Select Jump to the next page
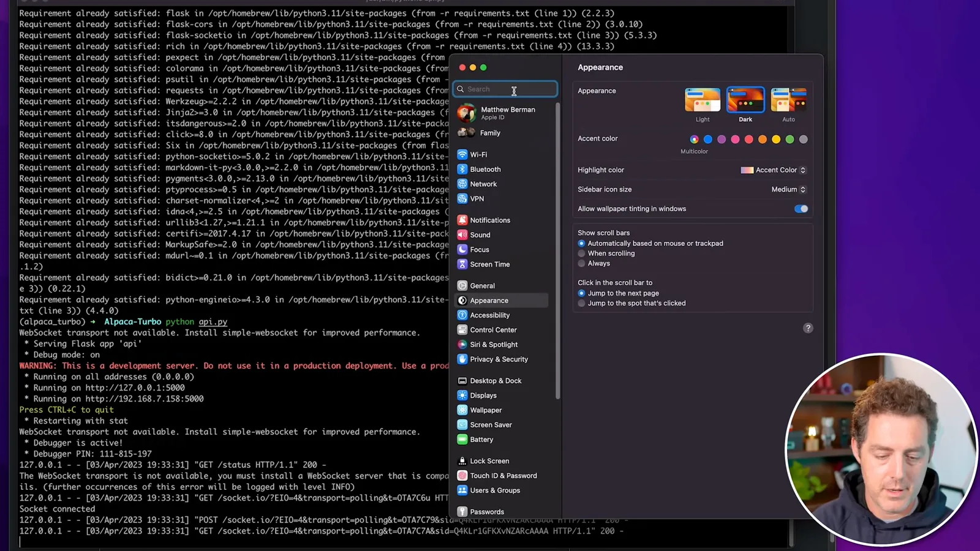The height and width of the screenshot is (551, 980). click(581, 293)
